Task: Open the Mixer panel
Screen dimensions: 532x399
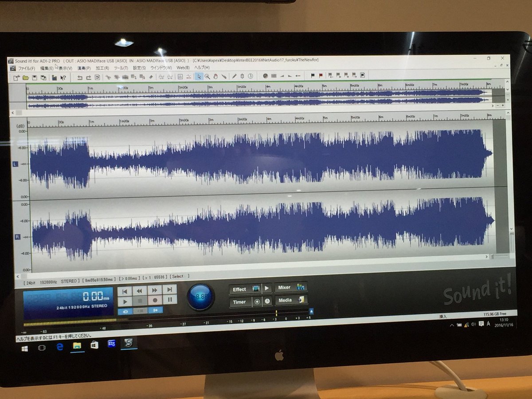Action: 291,287
